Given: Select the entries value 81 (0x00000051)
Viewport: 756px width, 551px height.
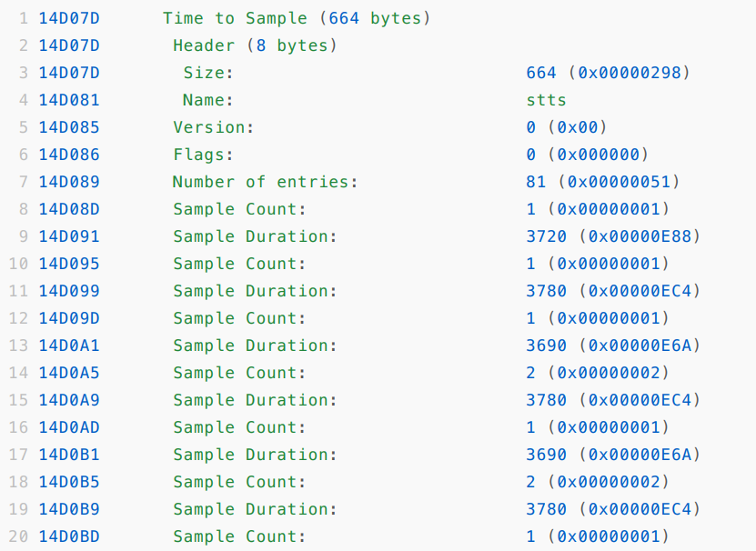Looking at the screenshot, I should (x=602, y=182).
